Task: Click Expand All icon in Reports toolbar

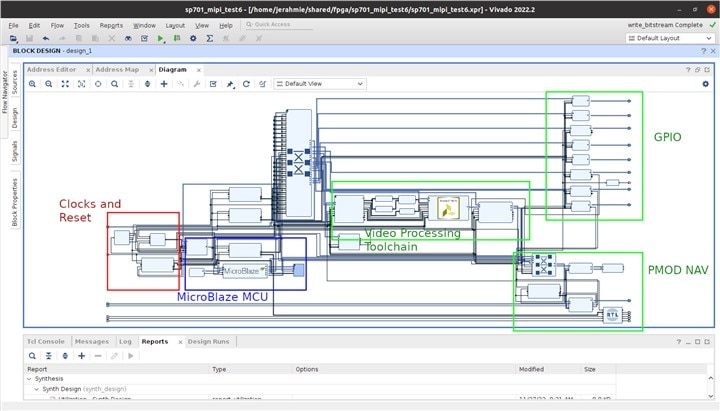Action: (x=65, y=356)
